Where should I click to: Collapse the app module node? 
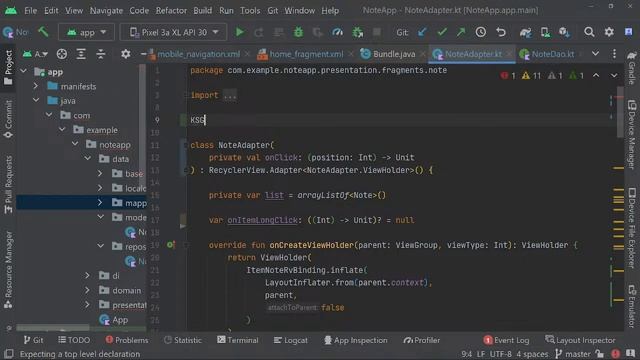coord(24,72)
